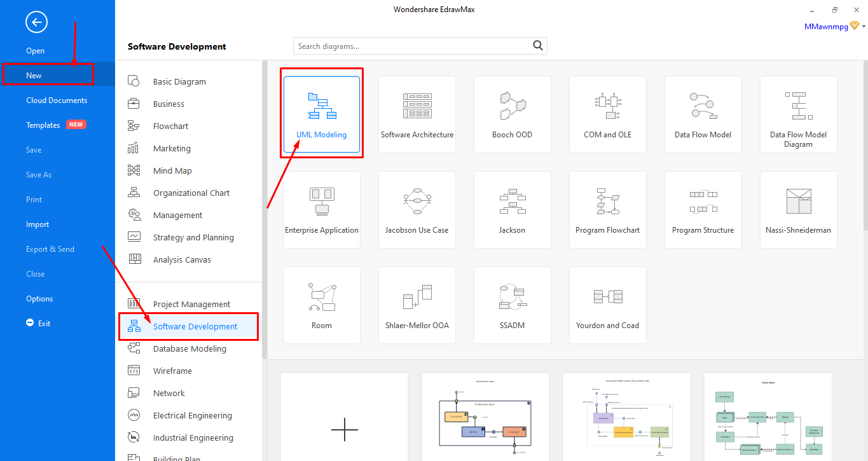Choose the Enterprise Application diagram type
The image size is (868, 461).
click(x=322, y=210)
